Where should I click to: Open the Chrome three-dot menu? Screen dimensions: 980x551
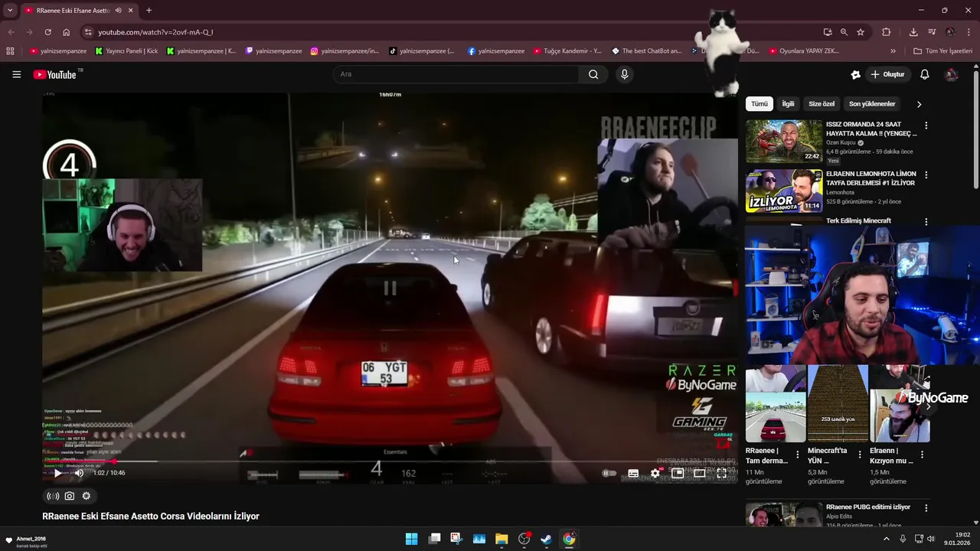pos(968,32)
